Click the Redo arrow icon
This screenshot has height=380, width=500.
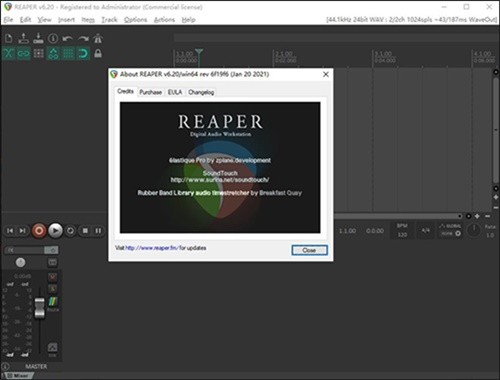83,39
